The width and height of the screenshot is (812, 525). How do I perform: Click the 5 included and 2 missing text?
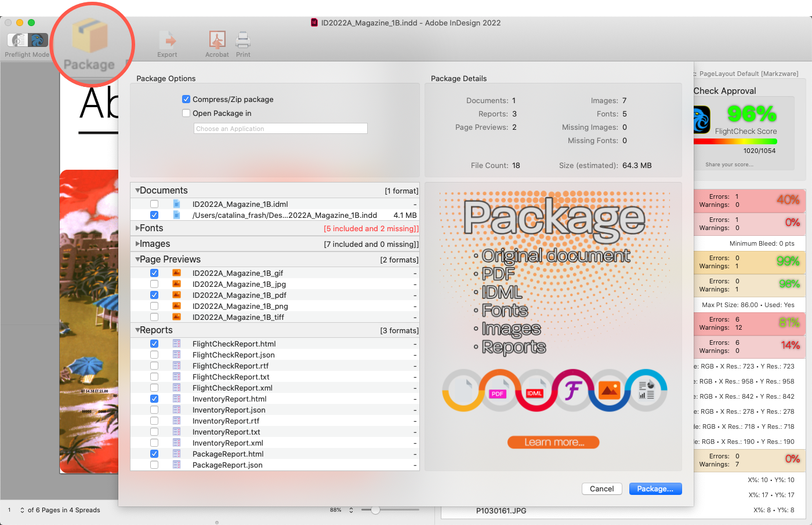[371, 229]
